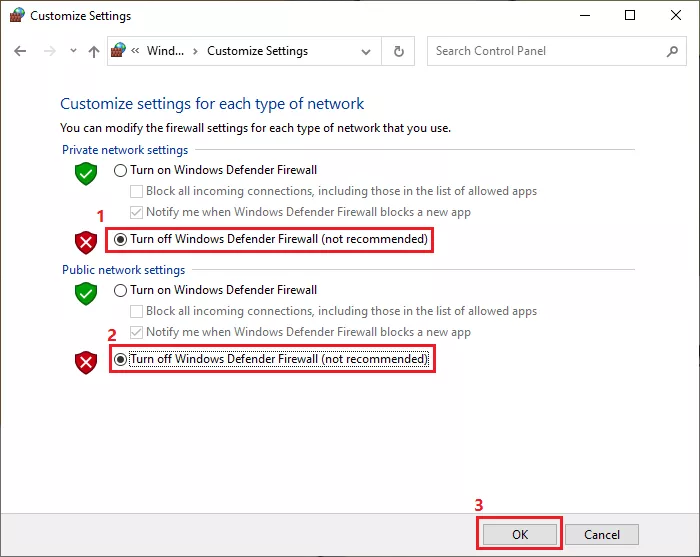Click 'Customize settings for each type of network' heading
This screenshot has height=557, width=700.
point(212,104)
